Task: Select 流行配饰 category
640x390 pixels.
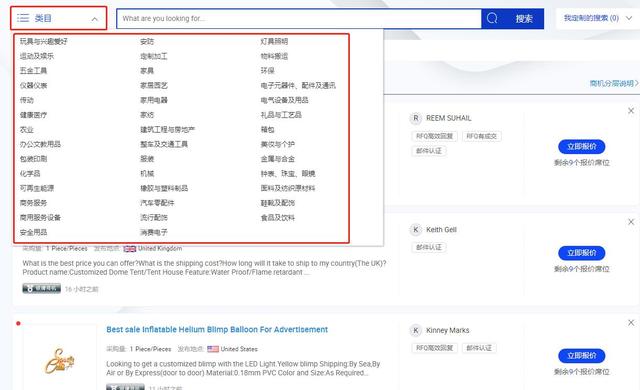Action: [154, 217]
